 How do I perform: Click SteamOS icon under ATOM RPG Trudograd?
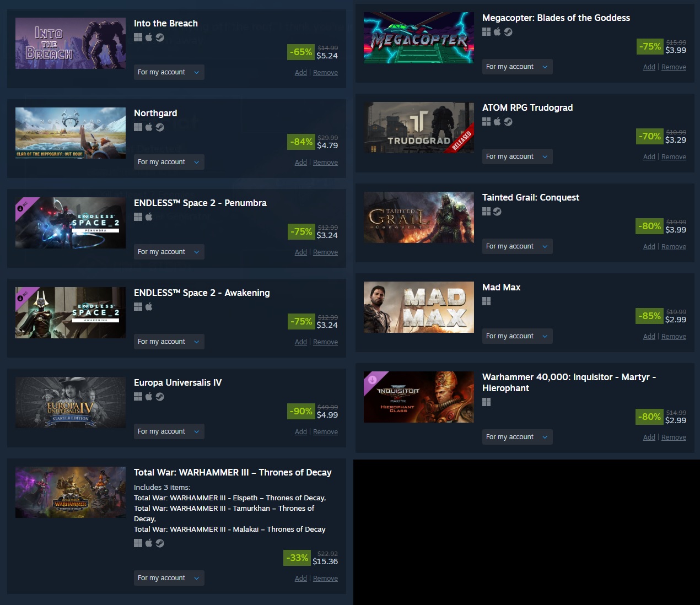(508, 122)
